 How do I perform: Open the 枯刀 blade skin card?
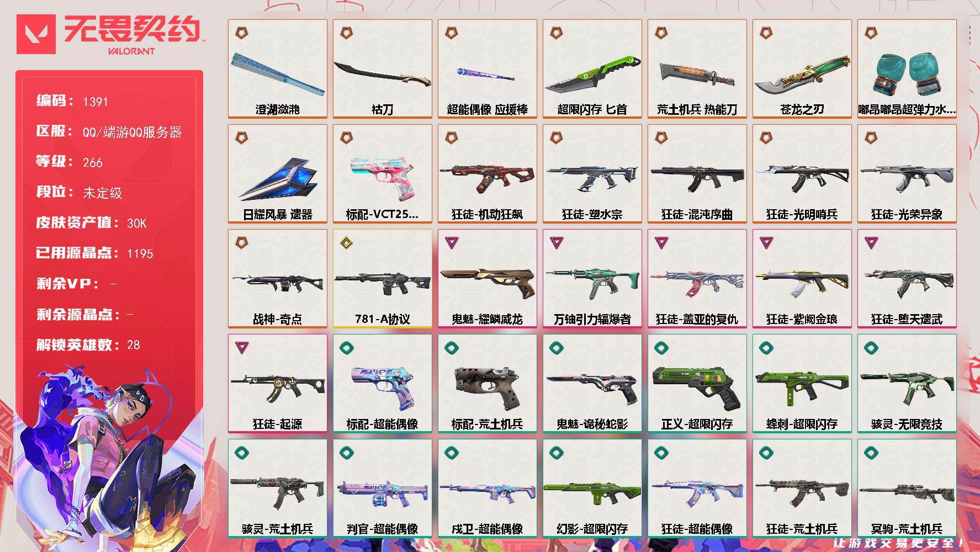383,69
